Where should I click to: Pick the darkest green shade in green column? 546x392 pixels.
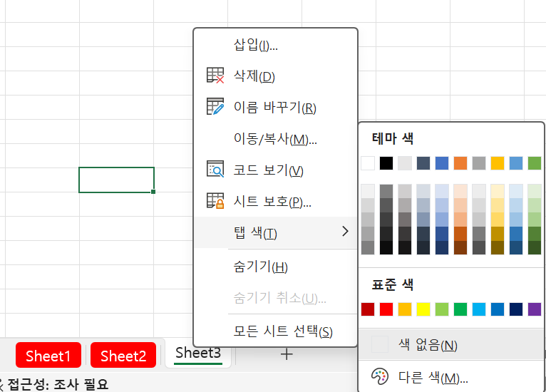click(x=535, y=247)
